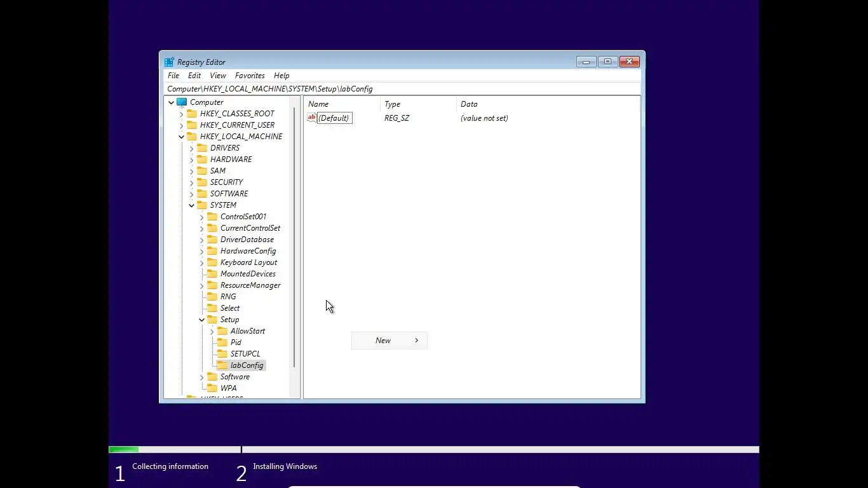Expand the ControlSet001 key arrow
The height and width of the screenshot is (488, 868).
click(201, 217)
